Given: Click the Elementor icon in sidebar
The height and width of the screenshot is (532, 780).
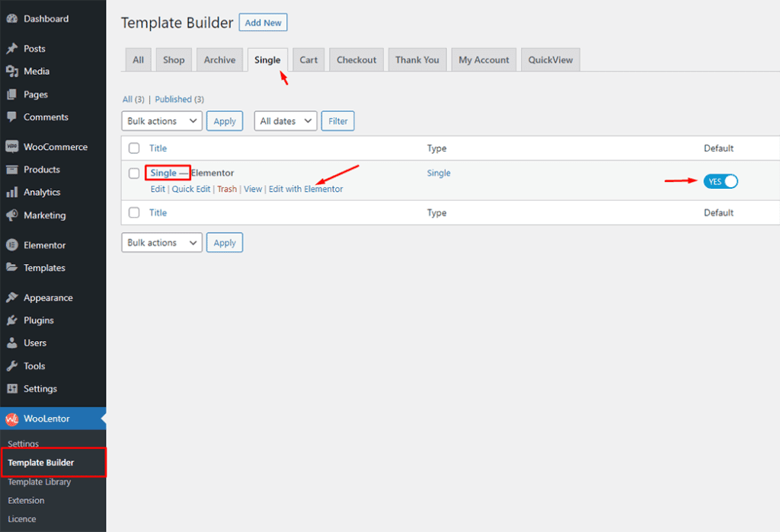Looking at the screenshot, I should coord(12,245).
